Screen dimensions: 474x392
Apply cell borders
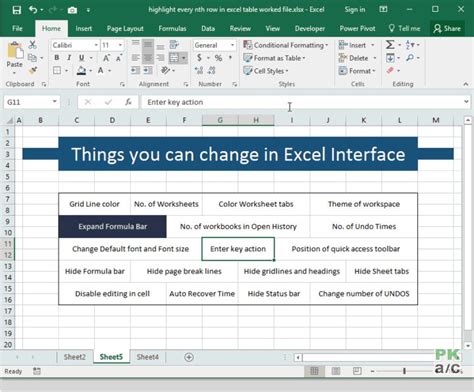click(57, 71)
